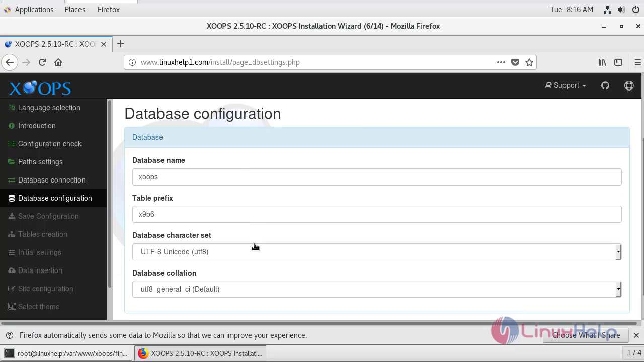Click the Firefox icon in the taskbar

click(x=143, y=353)
